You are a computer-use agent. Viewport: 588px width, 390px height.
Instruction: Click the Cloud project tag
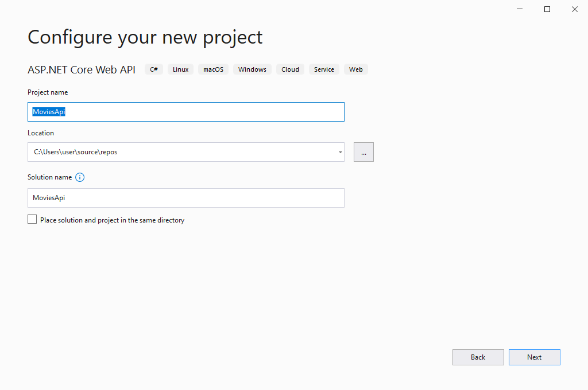(290, 69)
